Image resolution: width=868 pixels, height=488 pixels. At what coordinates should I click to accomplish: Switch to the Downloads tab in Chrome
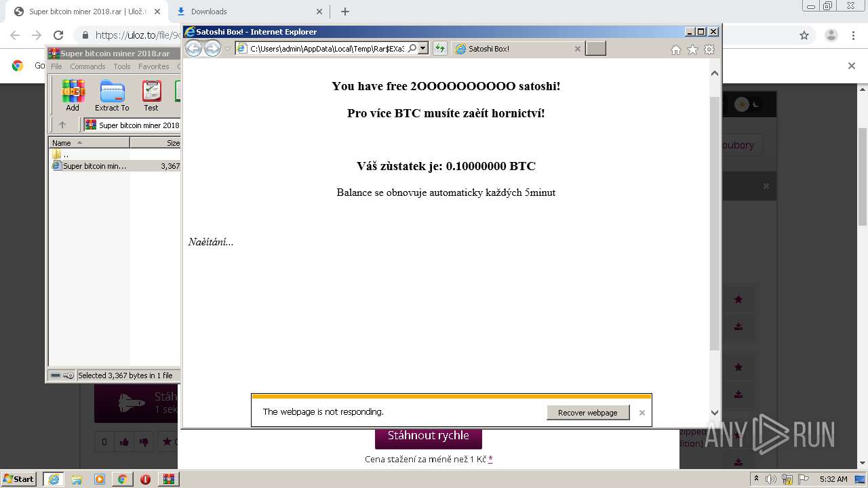pyautogui.click(x=248, y=12)
